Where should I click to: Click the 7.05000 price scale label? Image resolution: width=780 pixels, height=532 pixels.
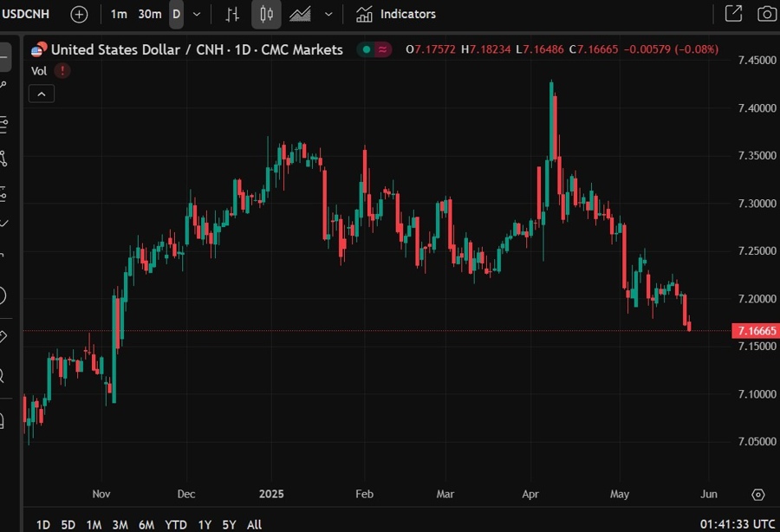pos(757,442)
